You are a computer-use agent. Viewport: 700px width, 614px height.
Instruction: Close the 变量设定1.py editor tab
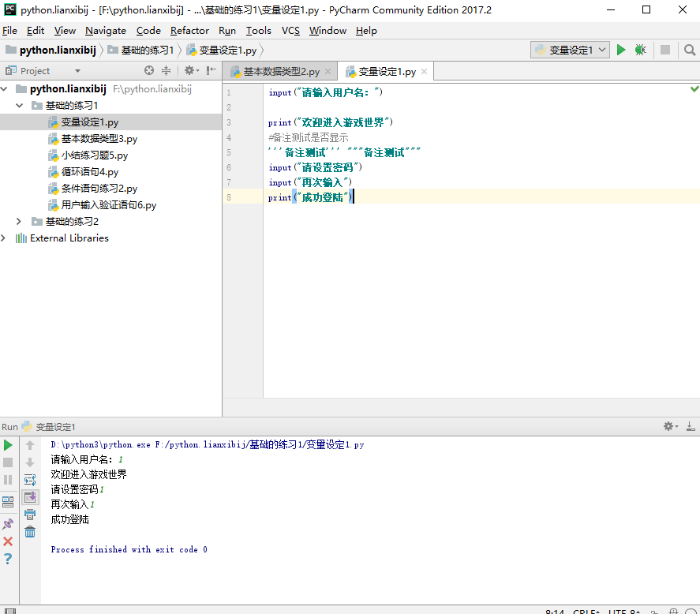[424, 72]
